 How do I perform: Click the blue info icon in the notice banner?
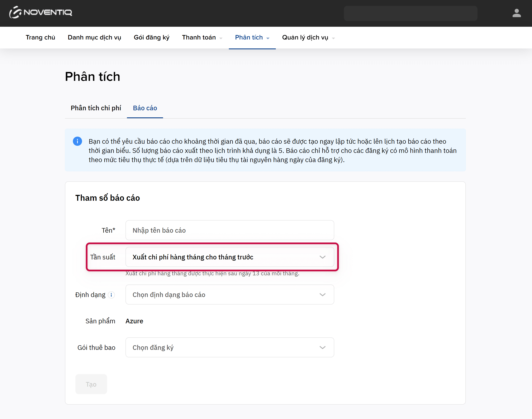pos(77,141)
